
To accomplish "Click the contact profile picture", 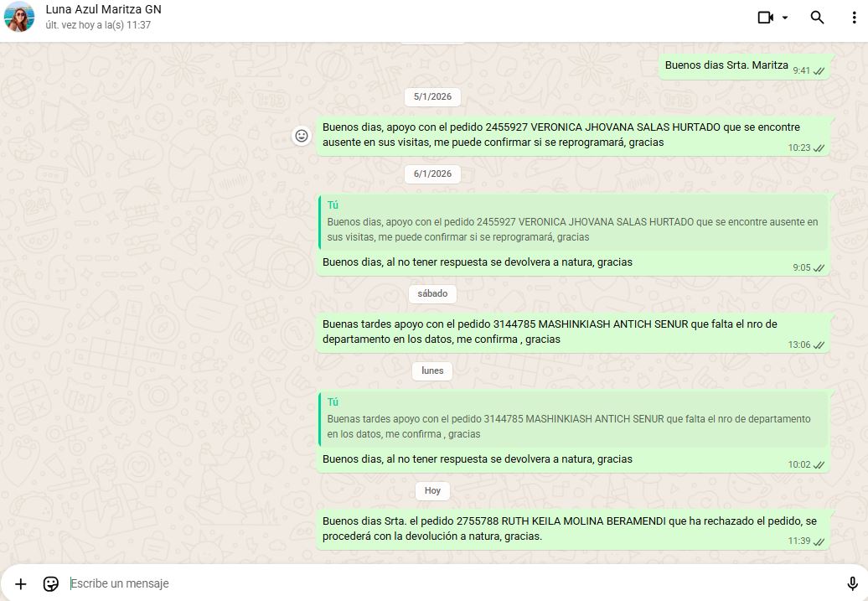I will tap(19, 18).
